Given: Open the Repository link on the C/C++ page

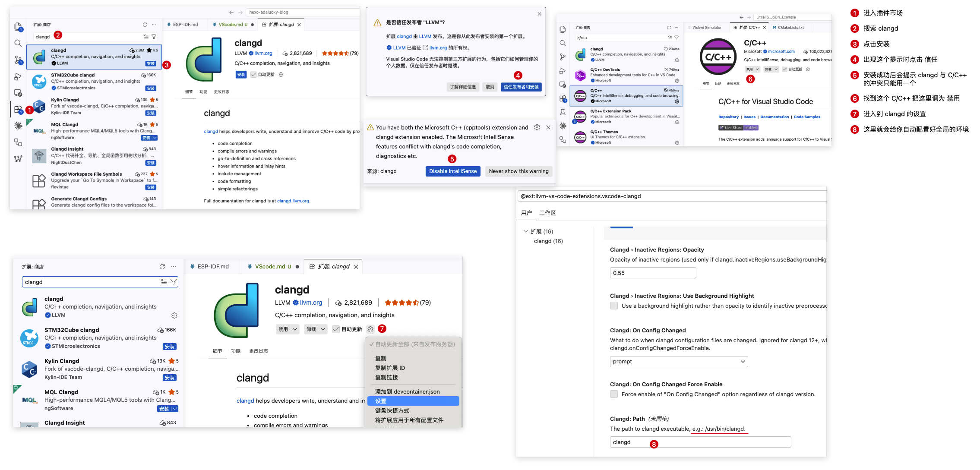Looking at the screenshot, I should click(728, 117).
